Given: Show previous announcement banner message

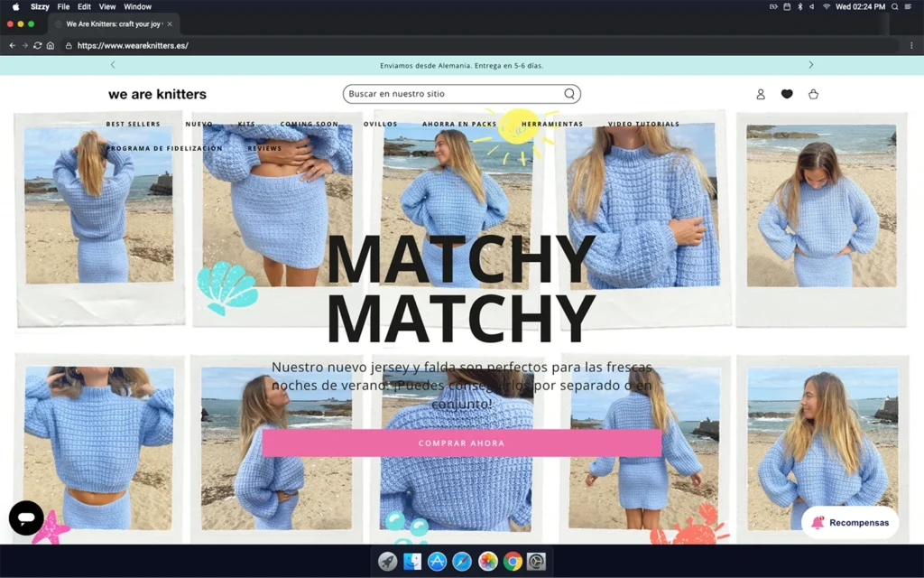Looking at the screenshot, I should [x=113, y=65].
